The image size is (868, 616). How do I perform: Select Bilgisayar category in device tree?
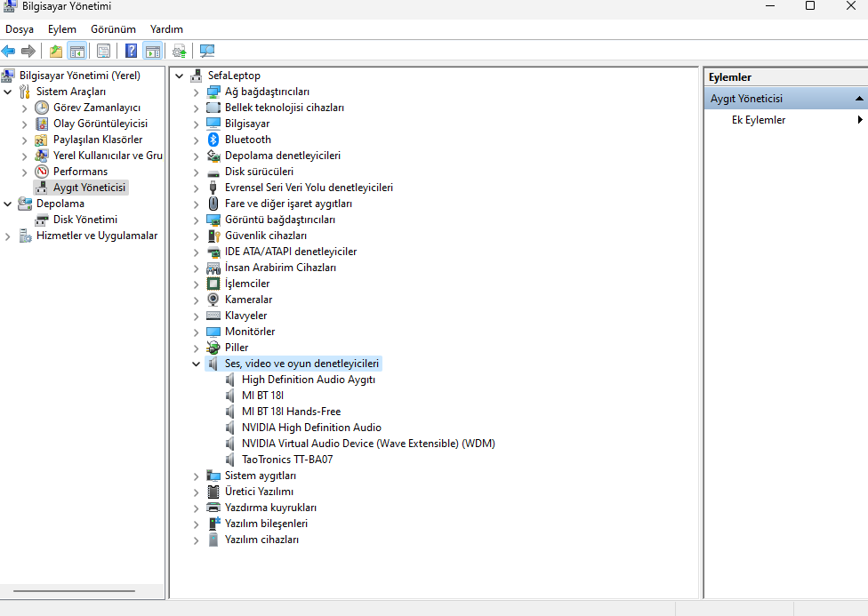[247, 124]
